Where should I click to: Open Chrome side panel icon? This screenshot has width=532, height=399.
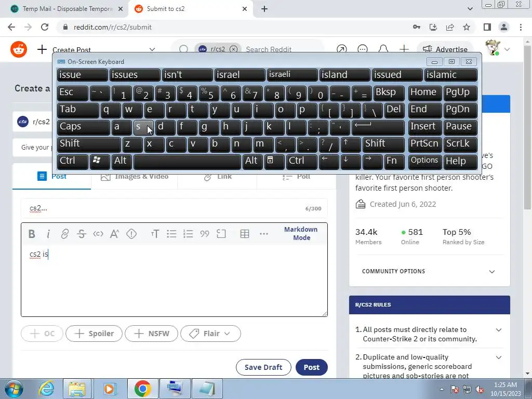[487, 27]
